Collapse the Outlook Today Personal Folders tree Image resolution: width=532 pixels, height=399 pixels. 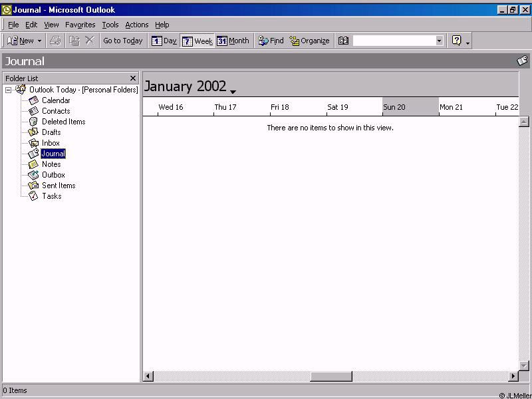click(9, 90)
